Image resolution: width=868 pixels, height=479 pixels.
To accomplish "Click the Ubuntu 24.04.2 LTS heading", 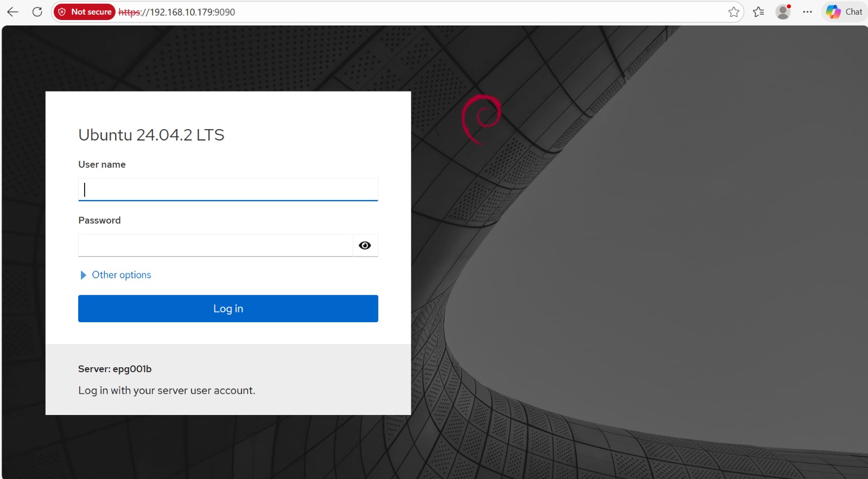I will pos(151,135).
